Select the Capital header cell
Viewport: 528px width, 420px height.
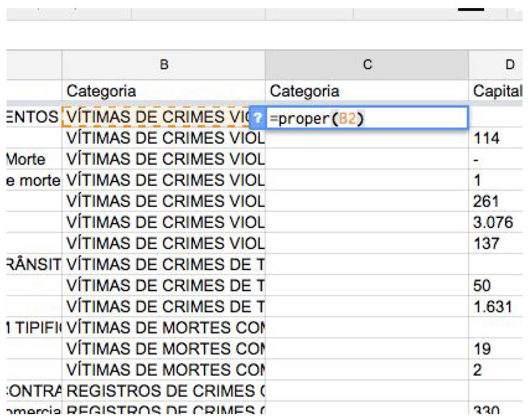tap(498, 91)
